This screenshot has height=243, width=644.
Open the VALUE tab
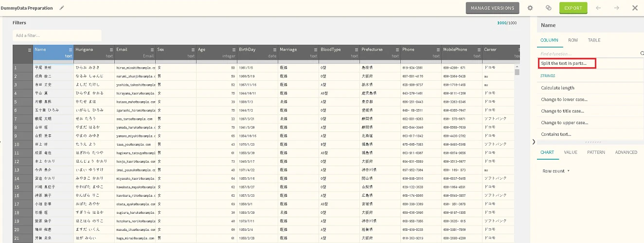[x=571, y=152]
